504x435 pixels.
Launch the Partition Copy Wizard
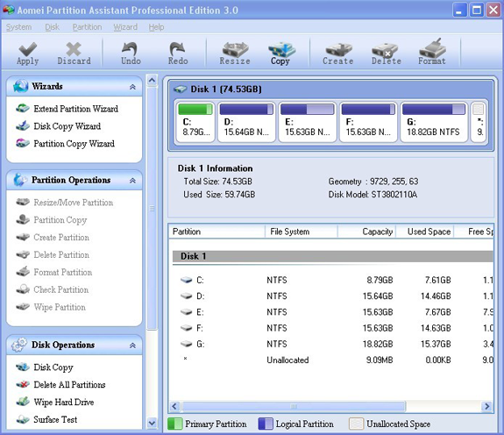click(x=65, y=144)
